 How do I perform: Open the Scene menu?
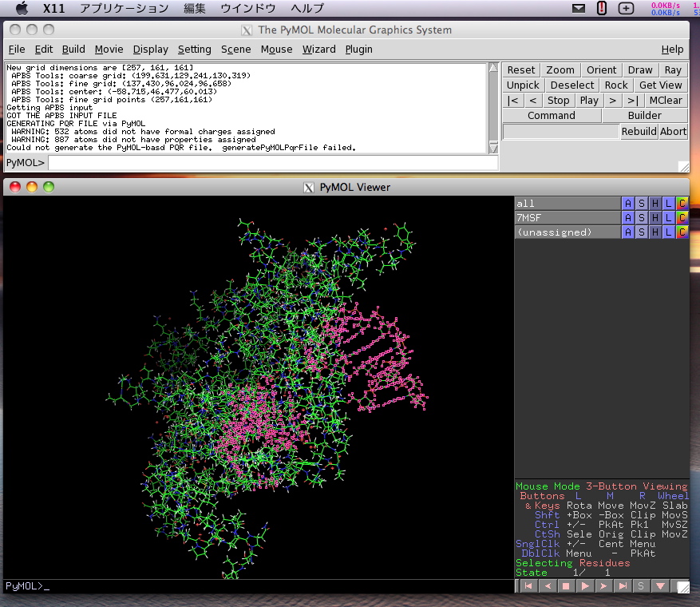click(235, 50)
